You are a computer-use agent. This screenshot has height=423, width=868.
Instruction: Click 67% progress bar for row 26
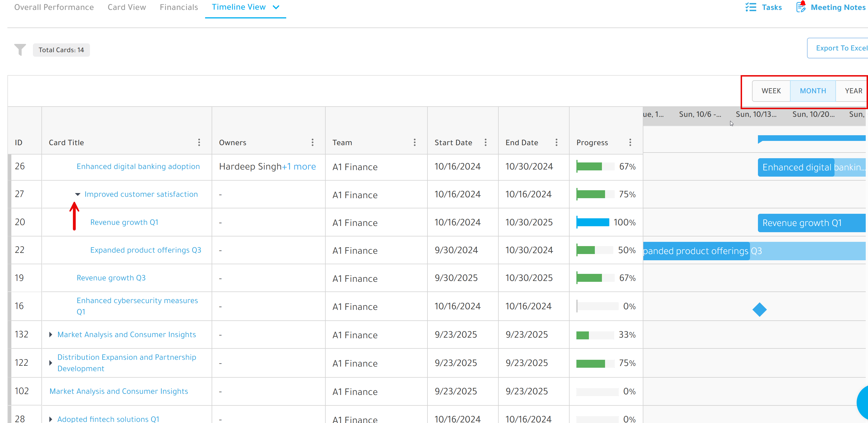pyautogui.click(x=595, y=166)
